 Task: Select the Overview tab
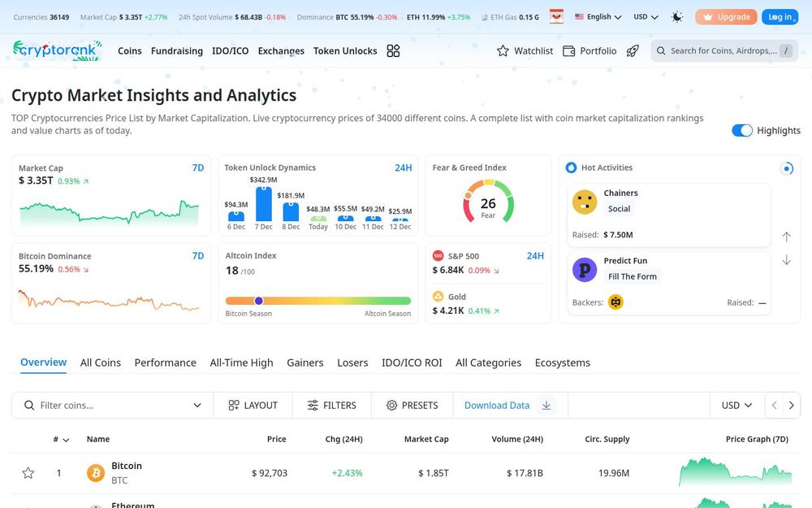click(44, 363)
